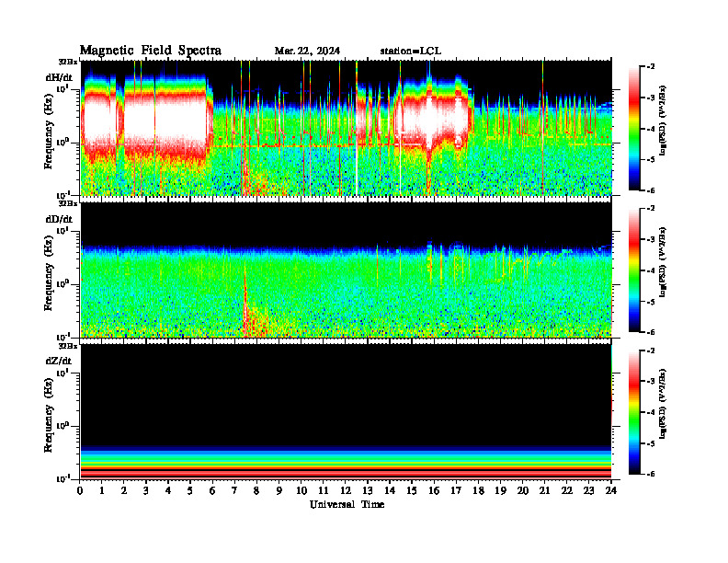Click the hour "21" tick label
Viewport: 728px width, 563px height.
pyautogui.click(x=544, y=490)
